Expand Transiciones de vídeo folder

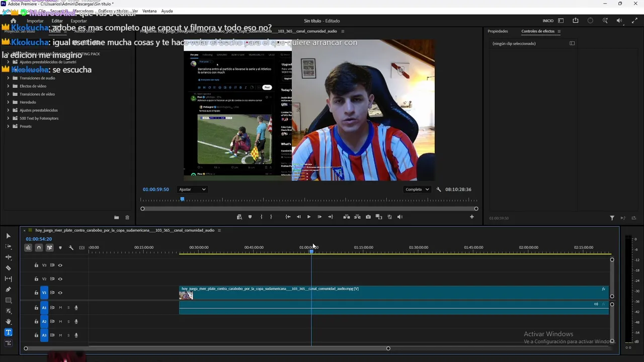[8, 94]
